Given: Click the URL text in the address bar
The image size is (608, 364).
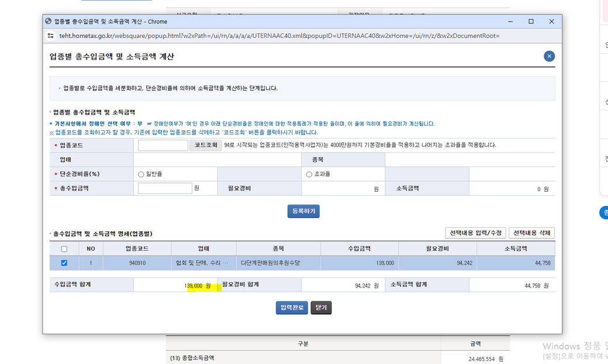Looking at the screenshot, I should coord(279,36).
